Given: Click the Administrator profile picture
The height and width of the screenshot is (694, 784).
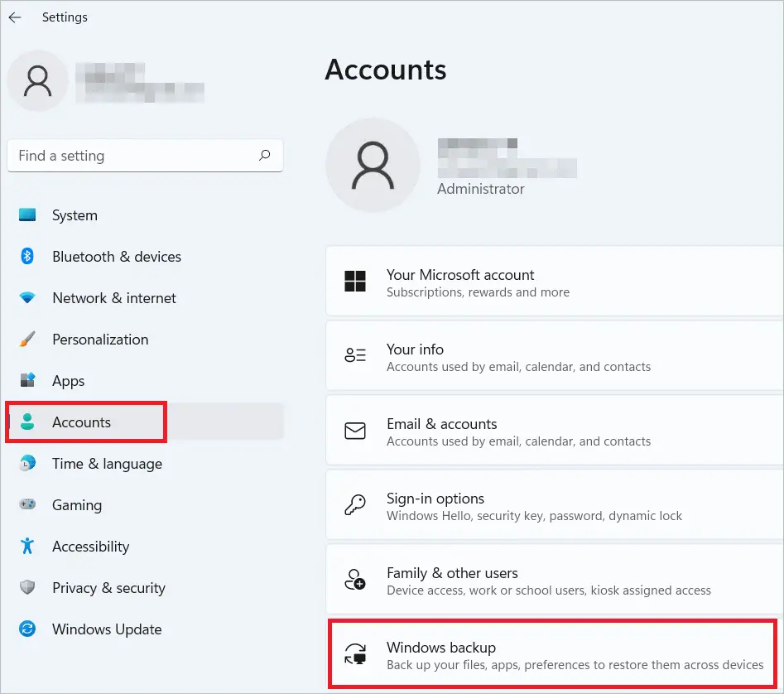Looking at the screenshot, I should 373,164.
